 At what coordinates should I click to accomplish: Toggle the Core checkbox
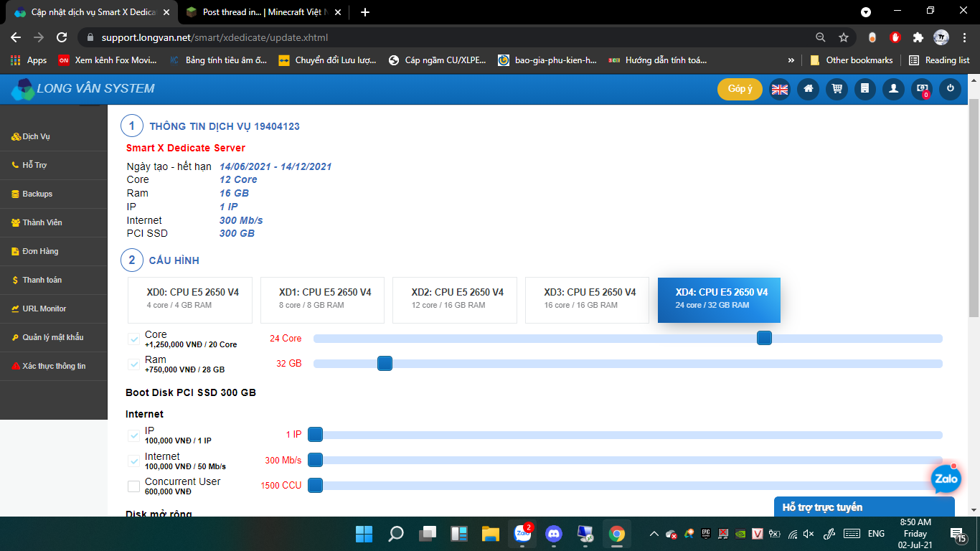133,339
